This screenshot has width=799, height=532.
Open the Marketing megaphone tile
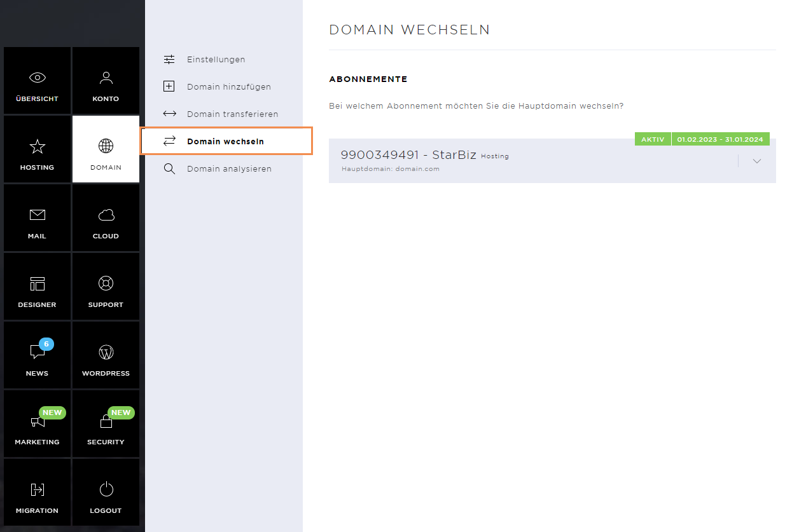(x=37, y=423)
